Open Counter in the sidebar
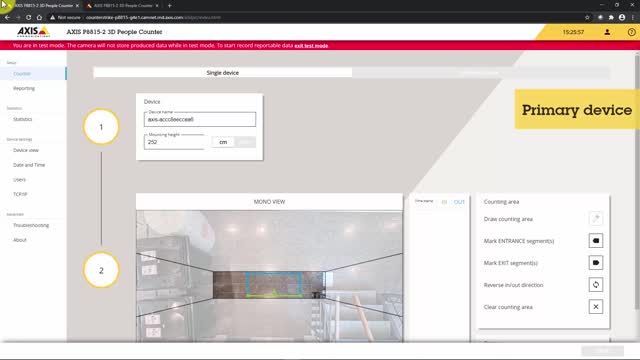This screenshot has height=360, width=640. (22, 73)
